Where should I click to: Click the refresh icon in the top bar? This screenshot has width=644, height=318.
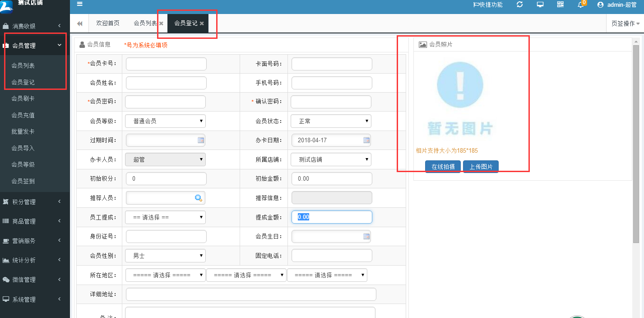pyautogui.click(x=519, y=5)
